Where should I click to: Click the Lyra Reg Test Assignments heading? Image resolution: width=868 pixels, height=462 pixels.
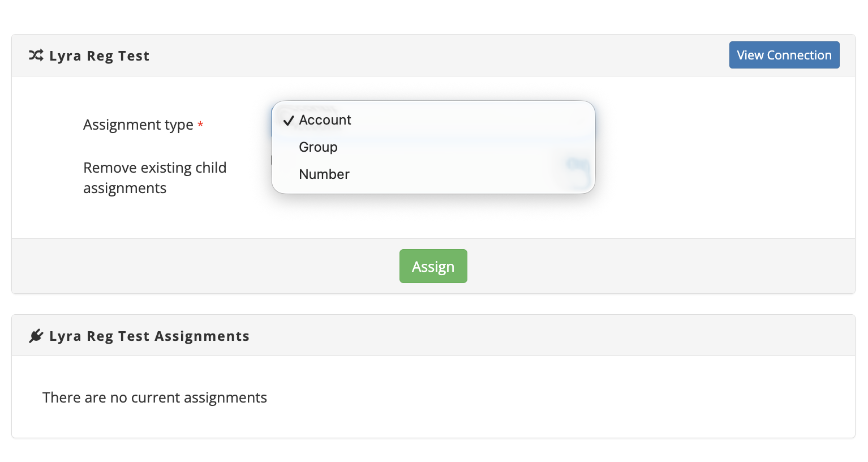point(149,336)
